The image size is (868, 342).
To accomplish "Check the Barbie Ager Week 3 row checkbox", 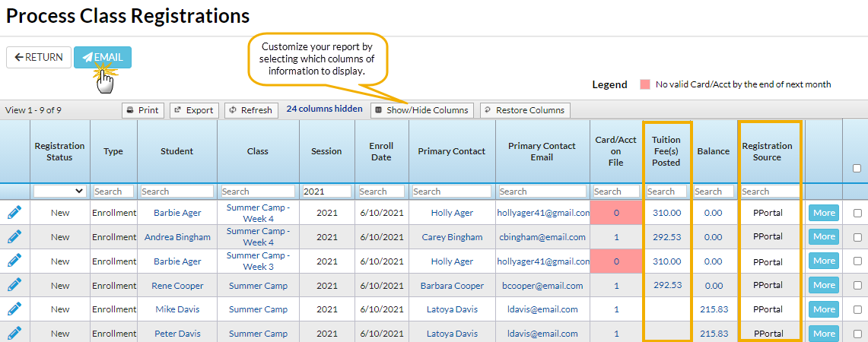I will (857, 261).
